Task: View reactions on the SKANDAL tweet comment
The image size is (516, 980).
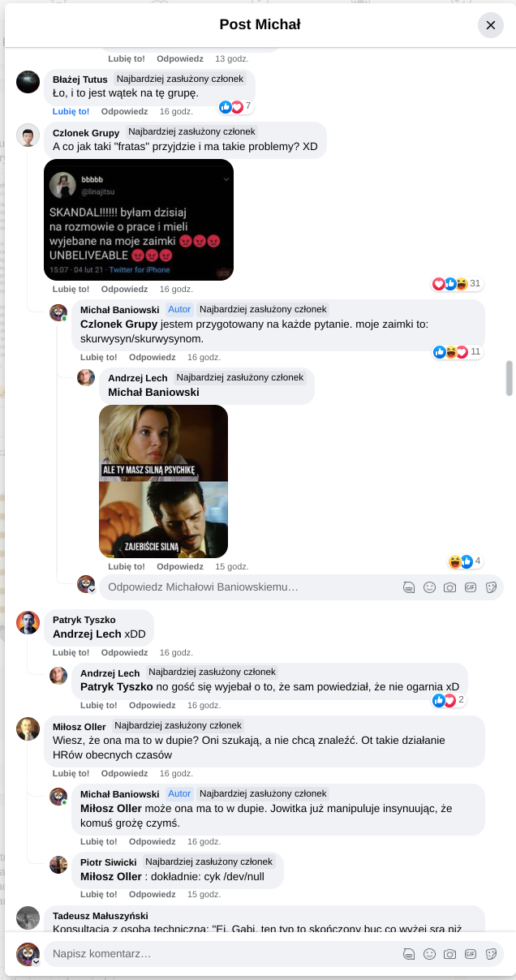Action: pos(457,284)
